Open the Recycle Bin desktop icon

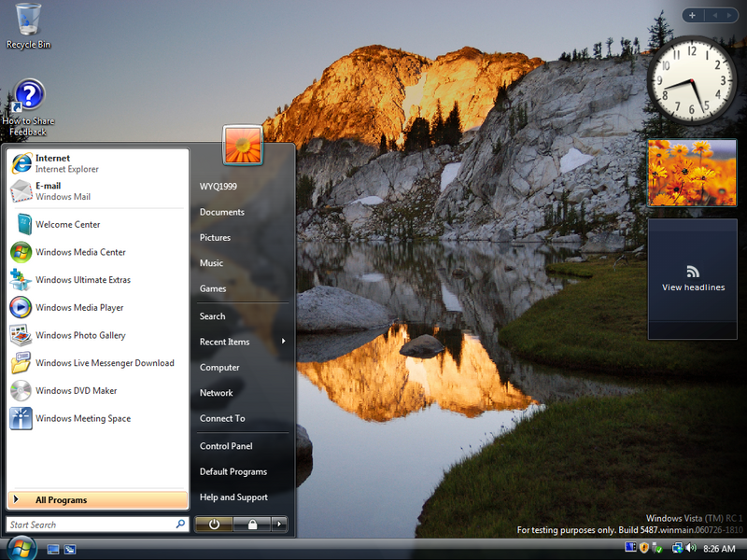(28, 25)
